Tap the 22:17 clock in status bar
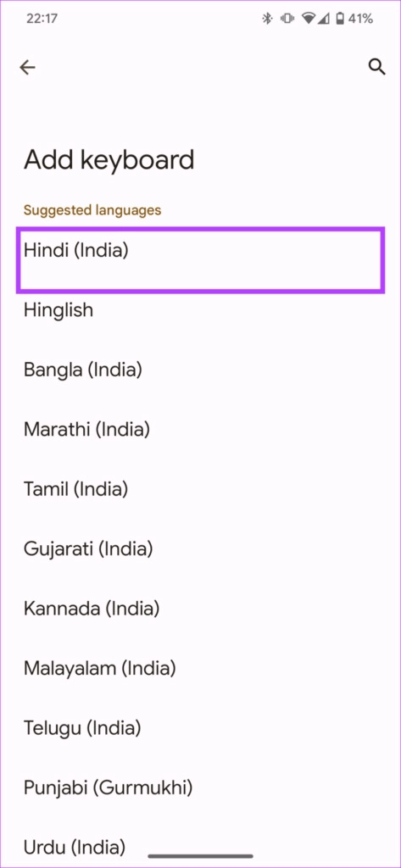 coord(42,19)
